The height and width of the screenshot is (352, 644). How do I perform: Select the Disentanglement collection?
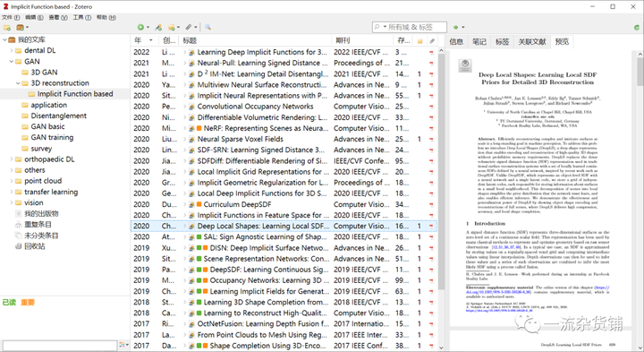[58, 116]
